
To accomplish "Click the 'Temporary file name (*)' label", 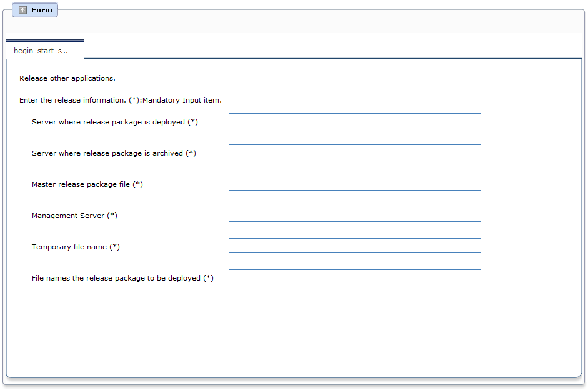I will tap(76, 247).
